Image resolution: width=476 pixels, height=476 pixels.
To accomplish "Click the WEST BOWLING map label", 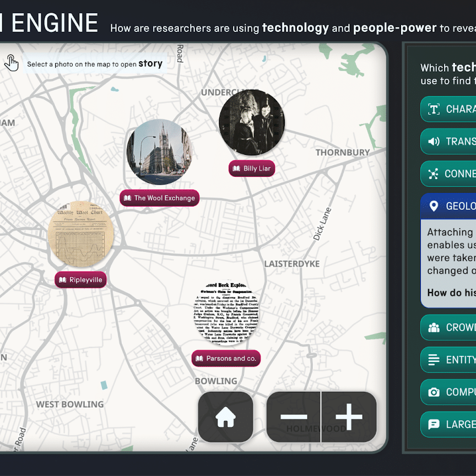I will (70, 404).
